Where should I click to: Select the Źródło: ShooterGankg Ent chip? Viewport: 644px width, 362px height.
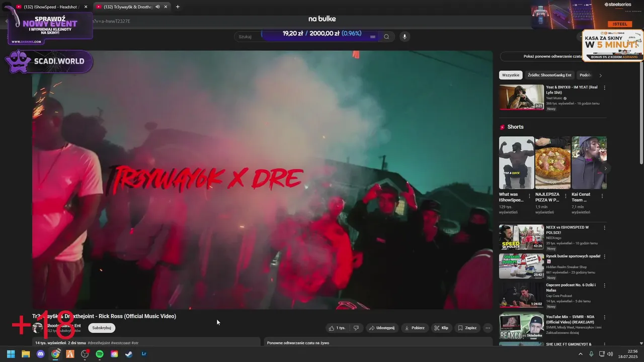549,75
